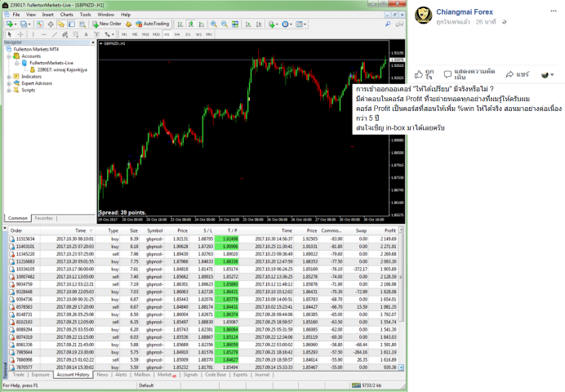
Task: Open the periods clock dropdown
Action: pyautogui.click(x=287, y=24)
